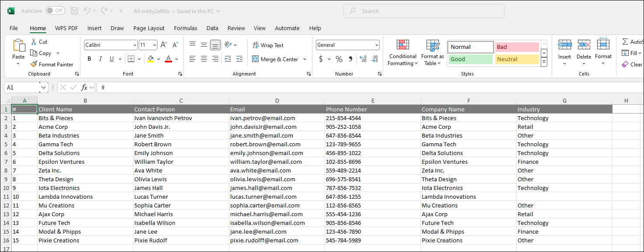Click the Paste button

coord(18,52)
